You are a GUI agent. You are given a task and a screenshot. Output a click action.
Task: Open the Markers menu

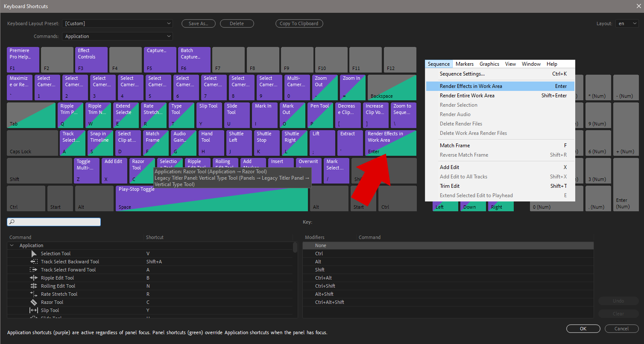[464, 64]
